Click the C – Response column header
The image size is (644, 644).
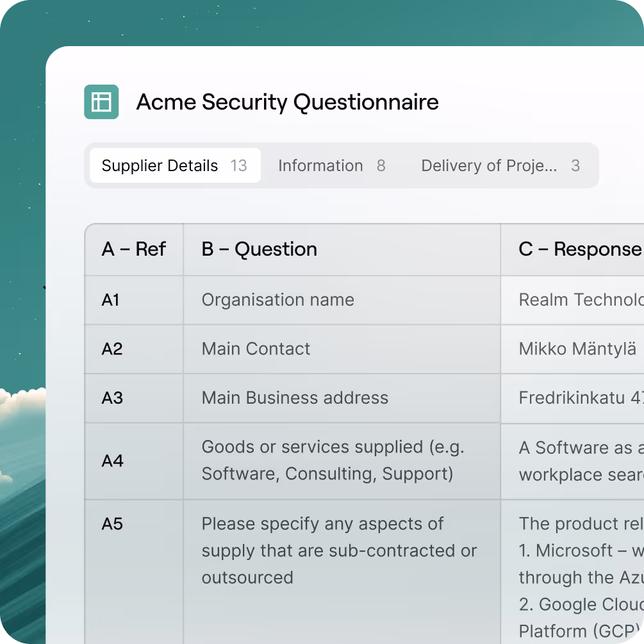point(579,249)
